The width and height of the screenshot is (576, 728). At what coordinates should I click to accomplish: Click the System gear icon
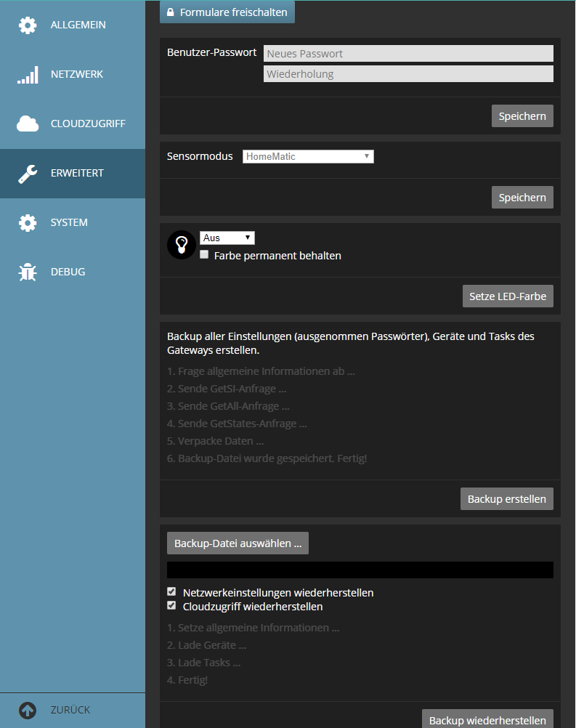28,223
